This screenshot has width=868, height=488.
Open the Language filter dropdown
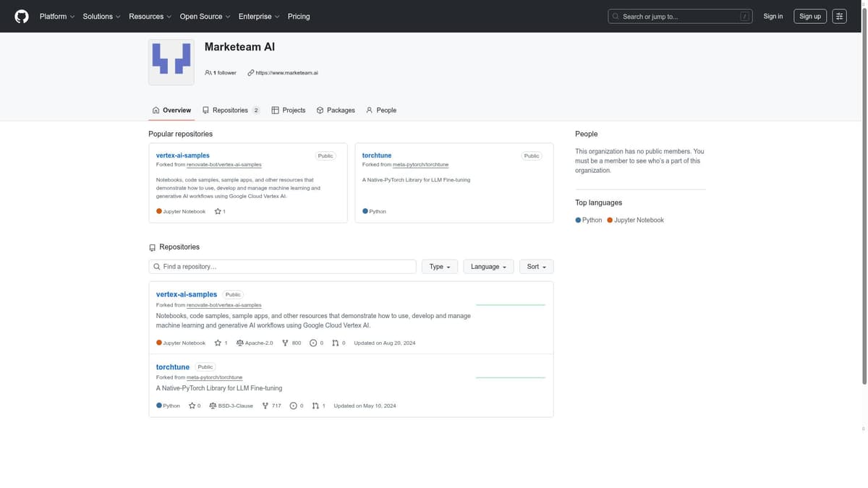coord(488,267)
